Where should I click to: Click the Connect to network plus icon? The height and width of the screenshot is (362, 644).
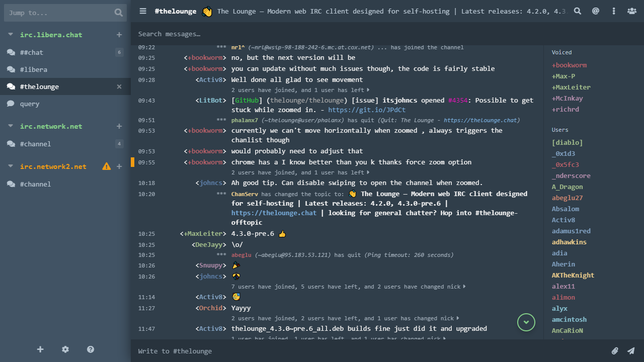[x=40, y=349]
